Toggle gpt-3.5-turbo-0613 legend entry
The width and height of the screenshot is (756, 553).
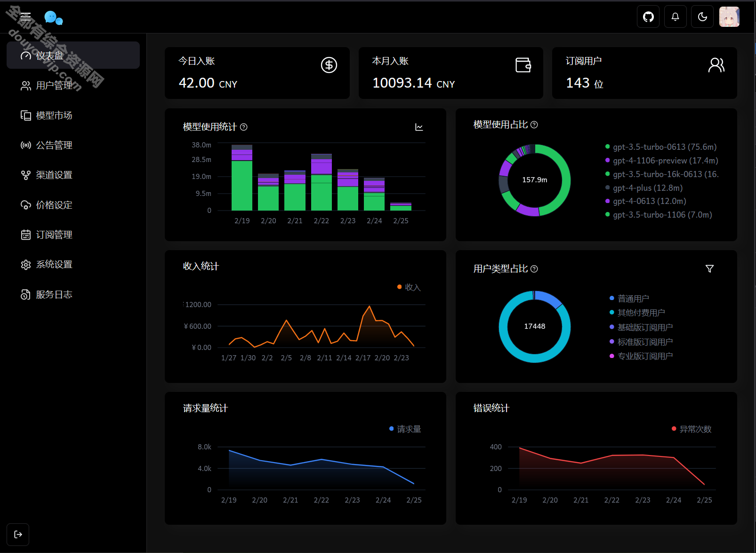661,147
